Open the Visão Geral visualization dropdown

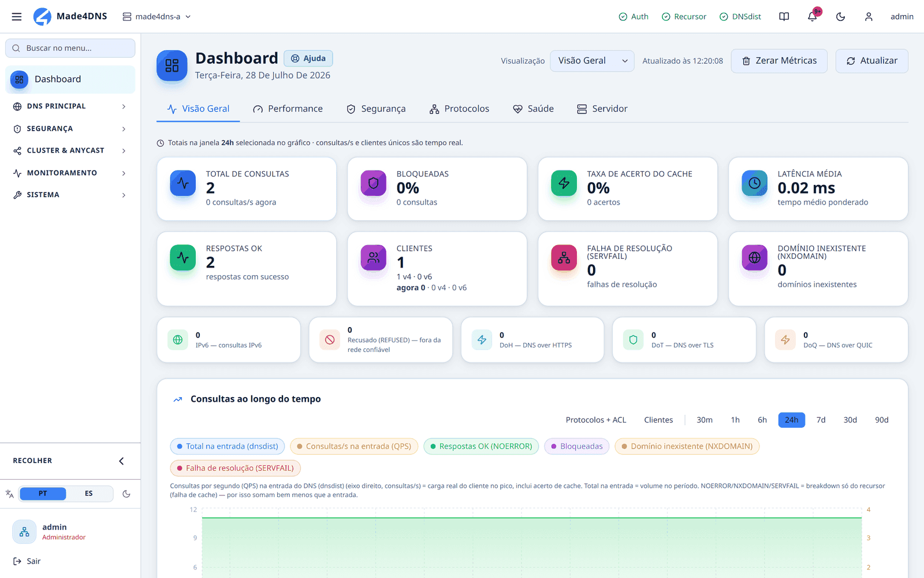[593, 61]
